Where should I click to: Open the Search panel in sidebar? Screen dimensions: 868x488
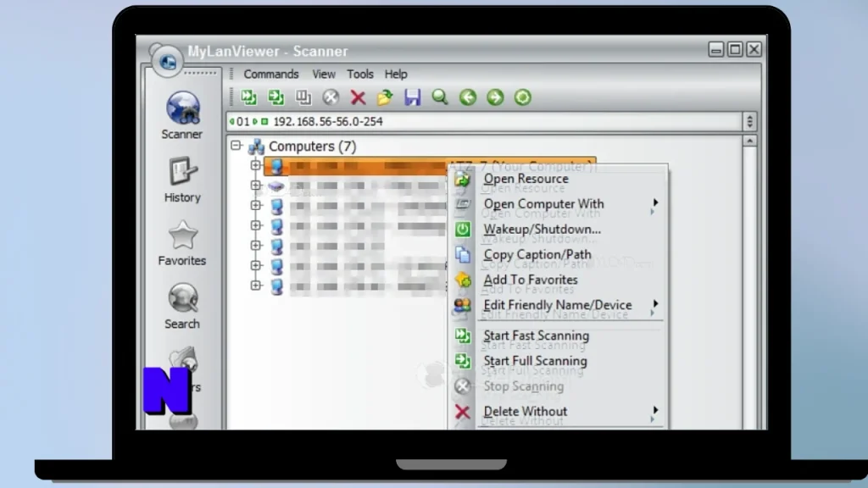click(182, 306)
